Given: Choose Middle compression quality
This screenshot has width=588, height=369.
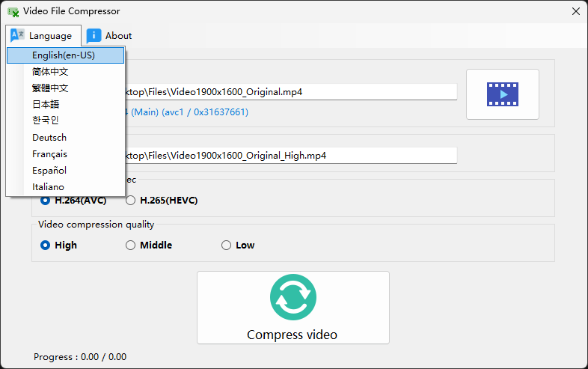Looking at the screenshot, I should click(149, 245).
